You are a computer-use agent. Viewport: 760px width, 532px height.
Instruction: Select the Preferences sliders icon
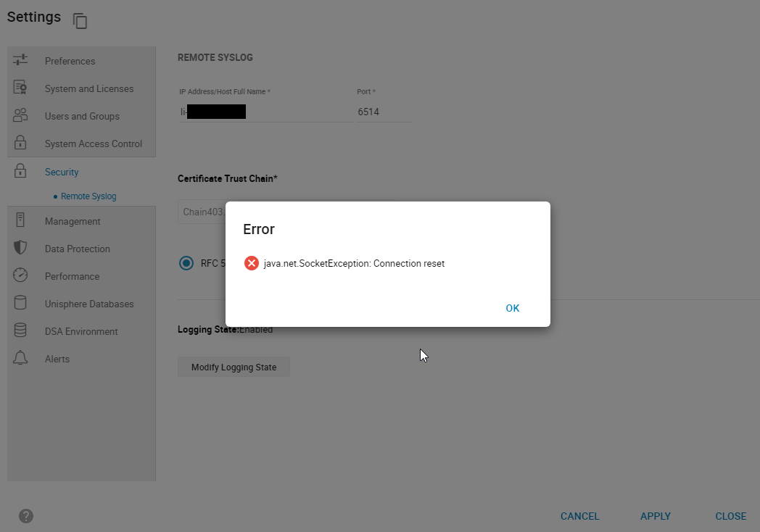20,60
